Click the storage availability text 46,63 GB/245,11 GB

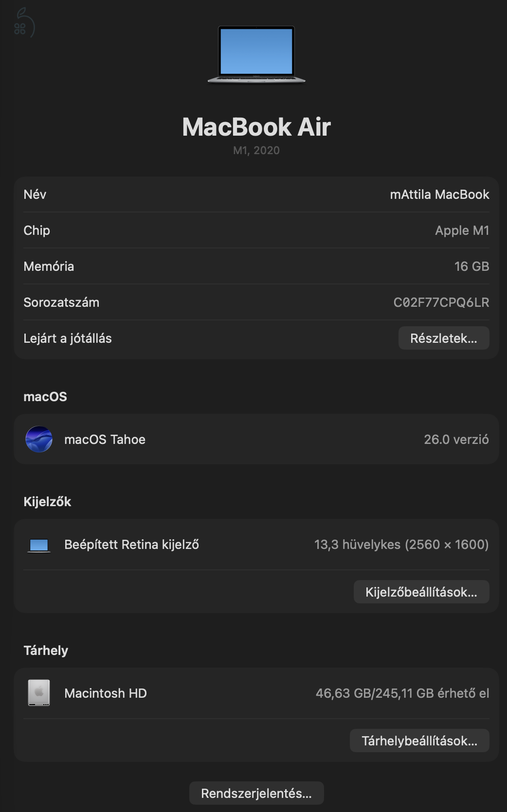[x=401, y=693]
